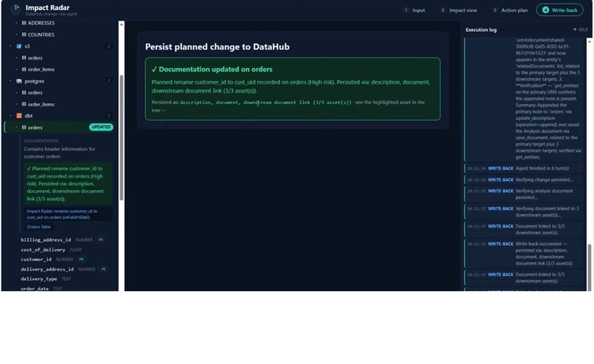594x364 pixels.
Task: Click the orange dbt platform icon
Action: [19, 116]
